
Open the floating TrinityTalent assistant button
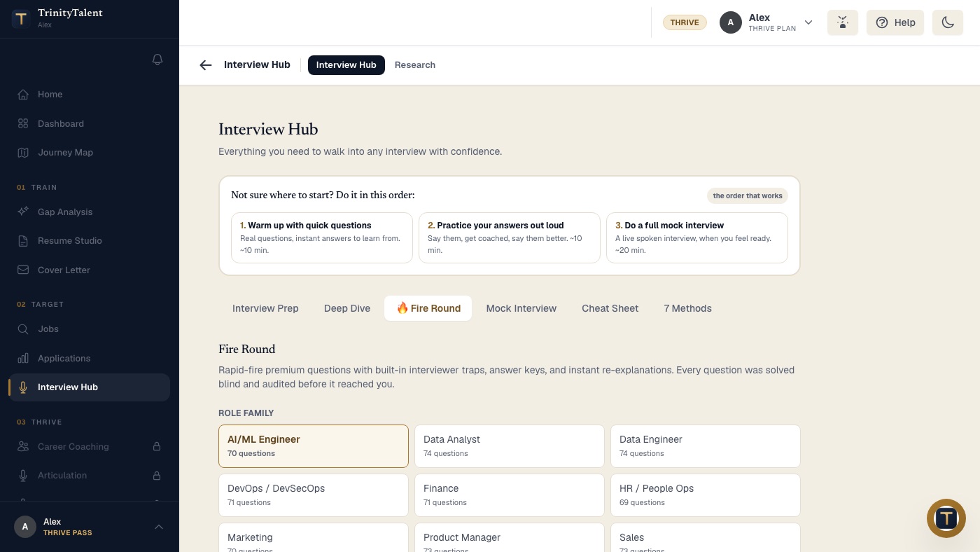coord(946,518)
